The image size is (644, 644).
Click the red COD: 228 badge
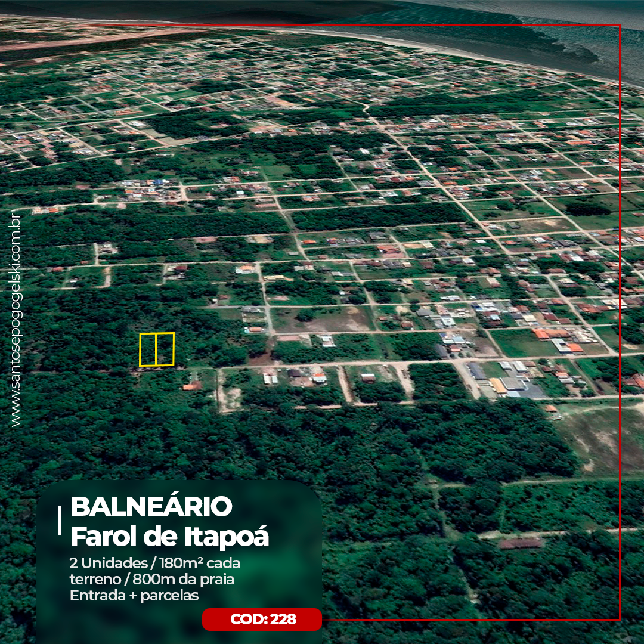point(262,620)
